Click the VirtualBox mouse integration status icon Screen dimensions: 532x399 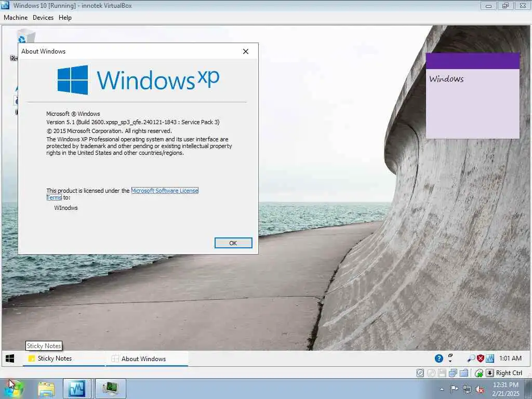pos(478,373)
